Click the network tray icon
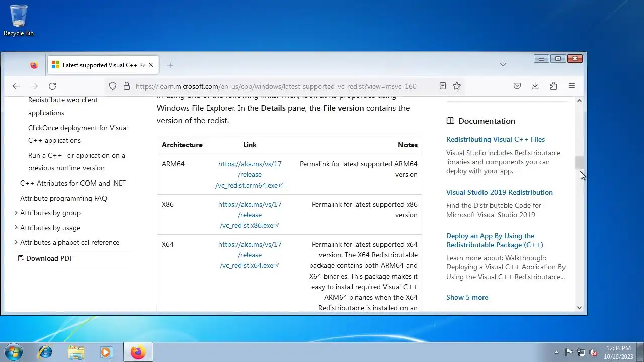This screenshot has width=644, height=362. coord(581,352)
